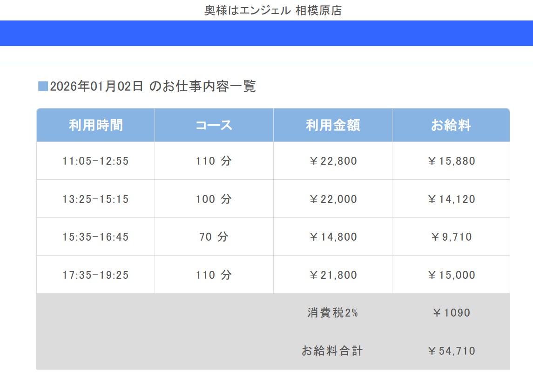Click the ¥14,800 usage amount

[332, 237]
